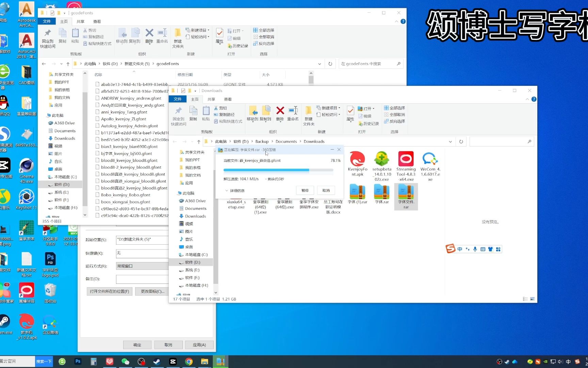Toggle Sogou IME voice input microphone
The width and height of the screenshot is (588, 368).
click(x=475, y=249)
